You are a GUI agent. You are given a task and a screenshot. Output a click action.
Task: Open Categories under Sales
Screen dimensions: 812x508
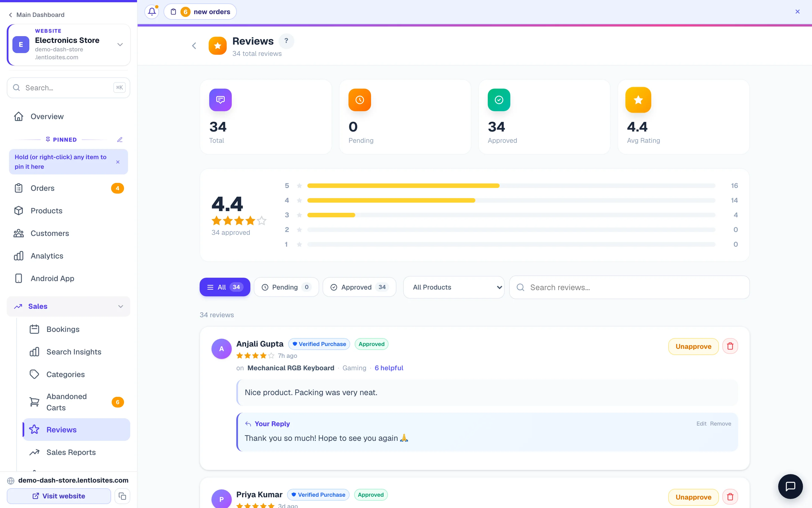point(76,374)
